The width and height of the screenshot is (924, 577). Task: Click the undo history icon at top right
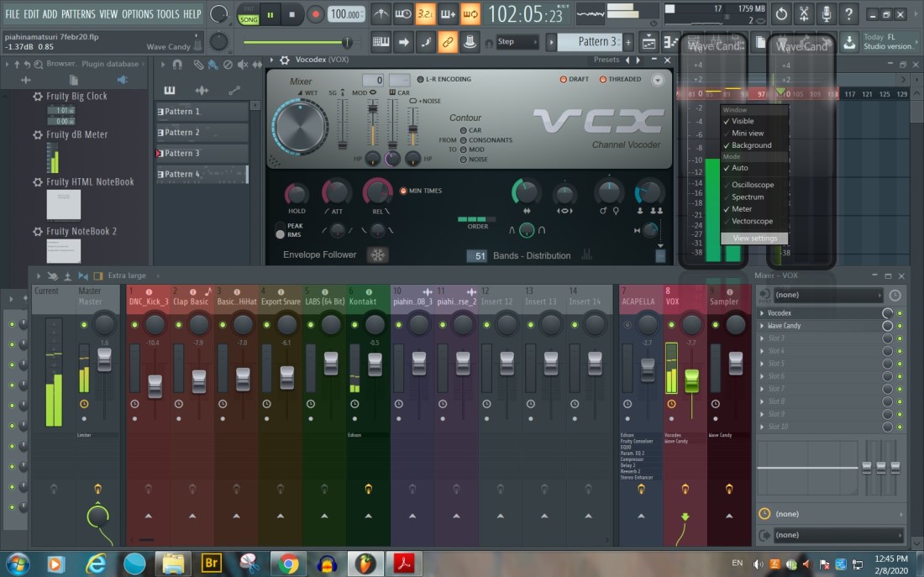pyautogui.click(x=781, y=14)
